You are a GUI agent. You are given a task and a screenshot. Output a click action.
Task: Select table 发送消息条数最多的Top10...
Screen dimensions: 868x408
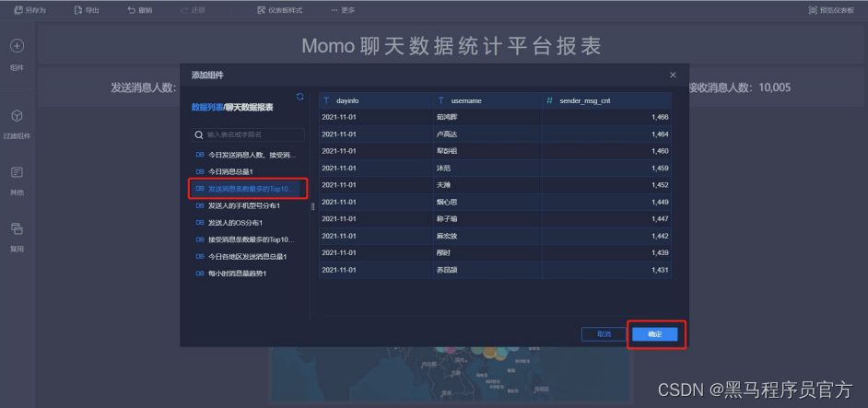(246, 189)
